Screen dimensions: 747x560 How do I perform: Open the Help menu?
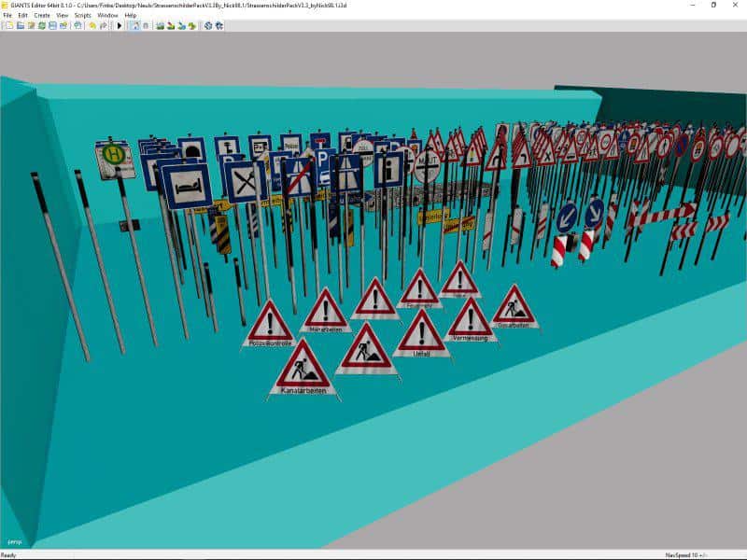coord(131,16)
